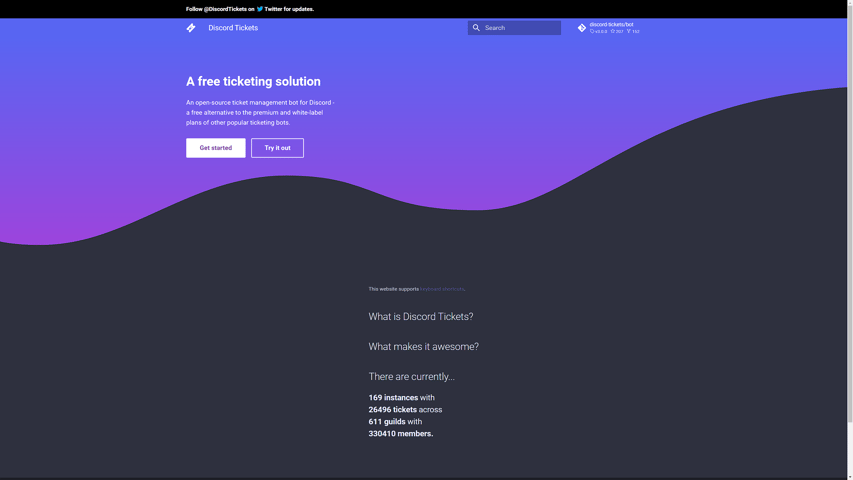Click the Discord Tickets site title
The height and width of the screenshot is (480, 853).
(233, 28)
